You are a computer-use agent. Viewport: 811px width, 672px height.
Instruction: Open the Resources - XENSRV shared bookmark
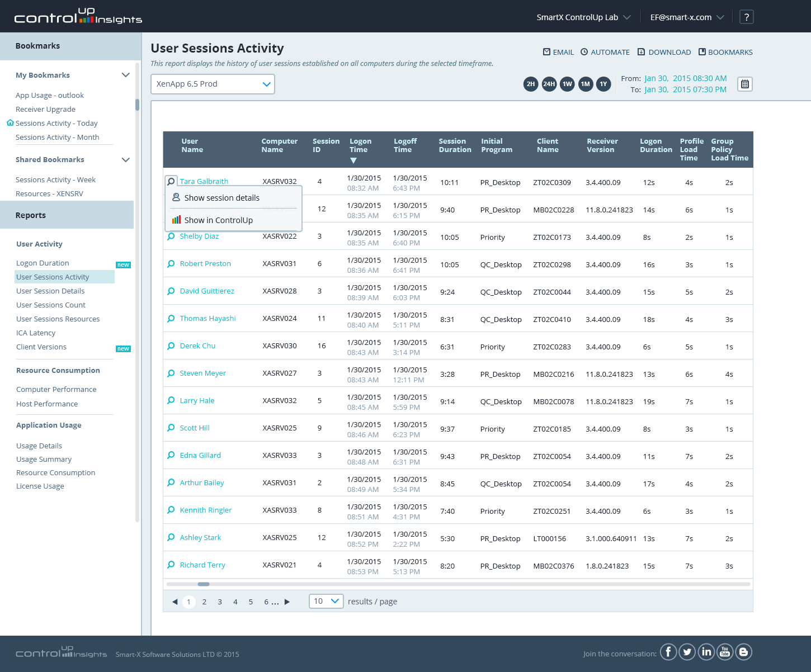(49, 193)
